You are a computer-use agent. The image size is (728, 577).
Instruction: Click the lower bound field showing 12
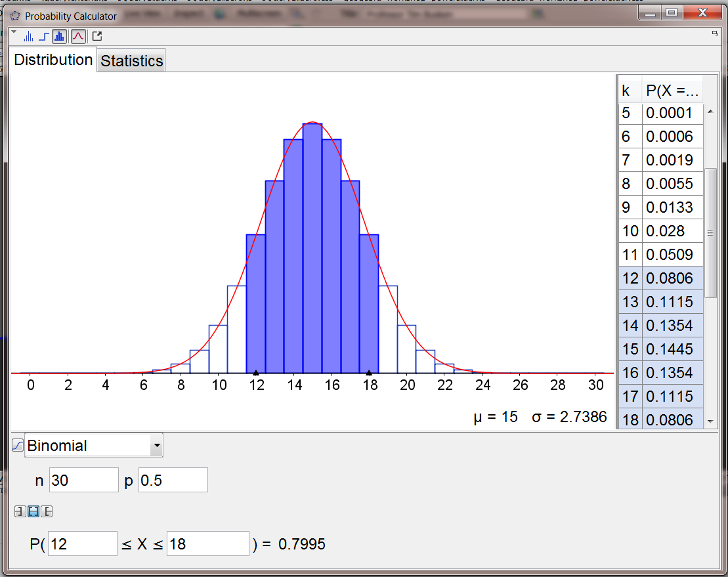click(82, 544)
